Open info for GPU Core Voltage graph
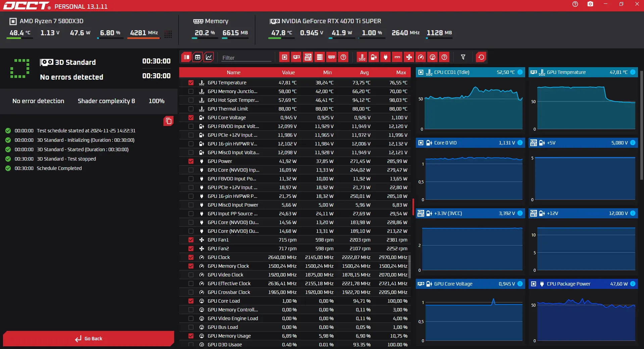644x349 pixels. point(520,284)
